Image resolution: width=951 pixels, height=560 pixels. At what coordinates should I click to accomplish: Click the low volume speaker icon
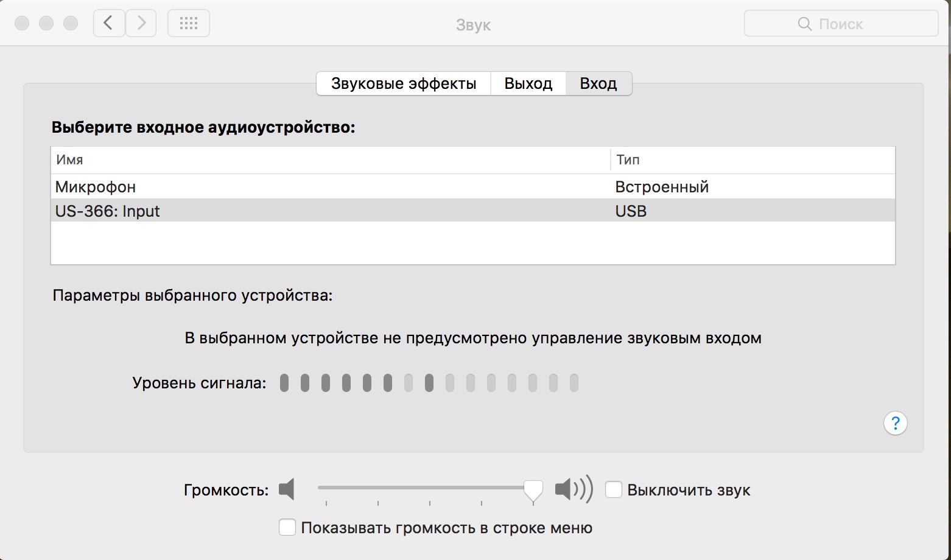point(287,489)
